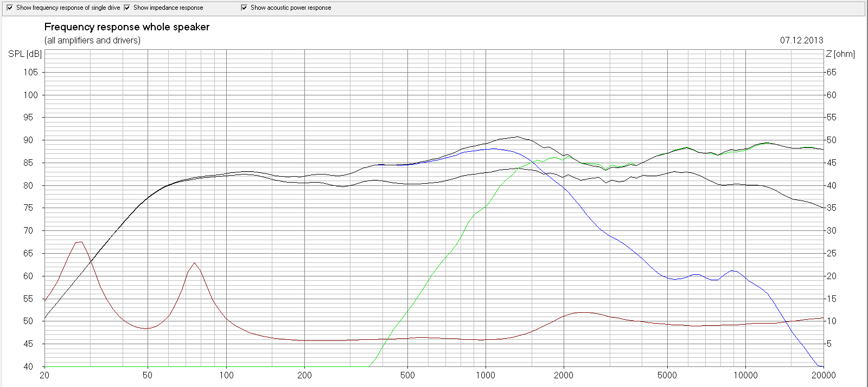This screenshot has width=868, height=387.
Task: Click the 200 frequency axis label
Action: 304,375
